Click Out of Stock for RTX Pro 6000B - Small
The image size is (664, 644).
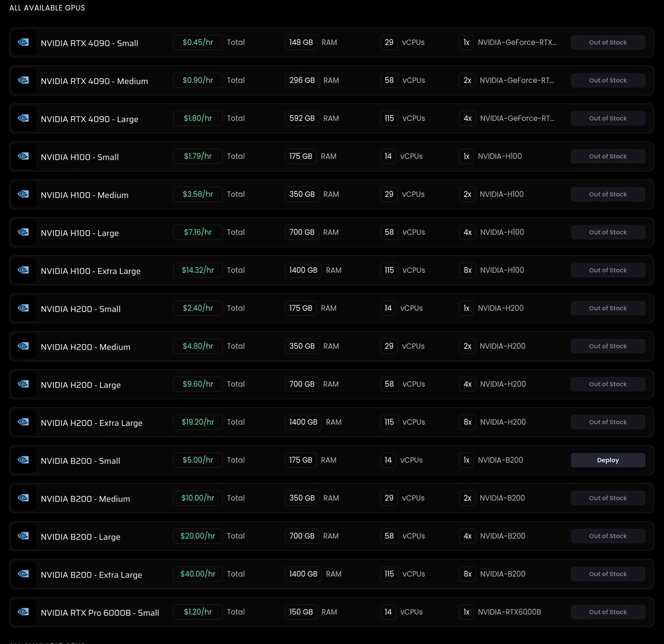tap(608, 612)
